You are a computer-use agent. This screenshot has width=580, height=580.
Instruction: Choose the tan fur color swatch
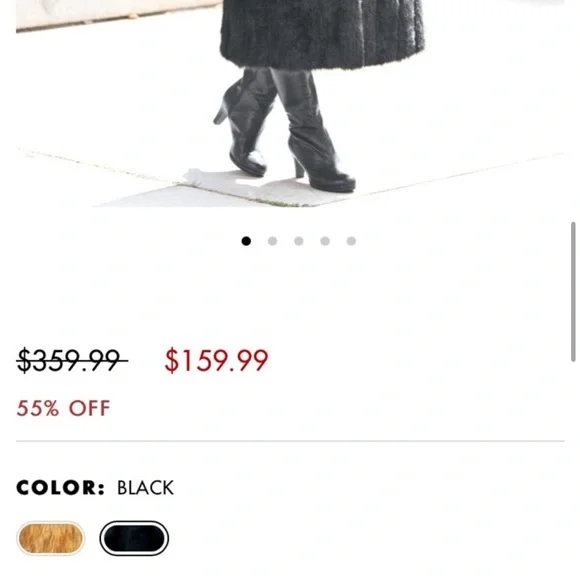coord(51,538)
